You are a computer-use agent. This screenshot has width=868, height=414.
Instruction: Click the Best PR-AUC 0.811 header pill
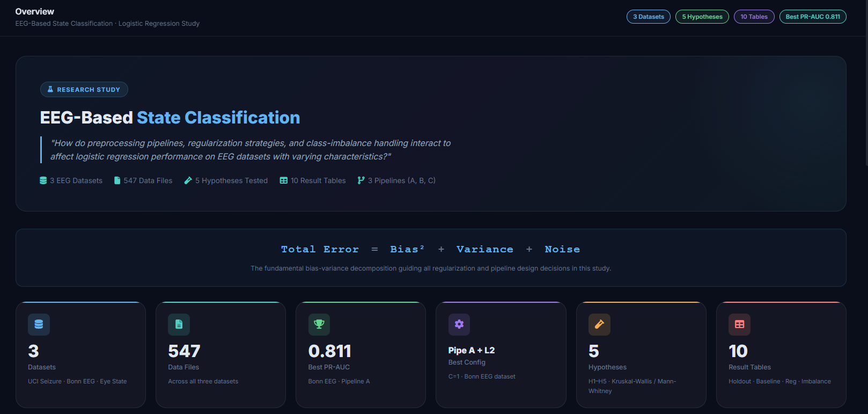coord(813,17)
